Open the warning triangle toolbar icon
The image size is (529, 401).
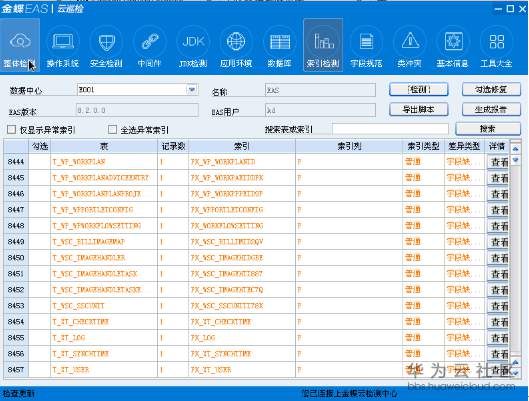(410, 45)
